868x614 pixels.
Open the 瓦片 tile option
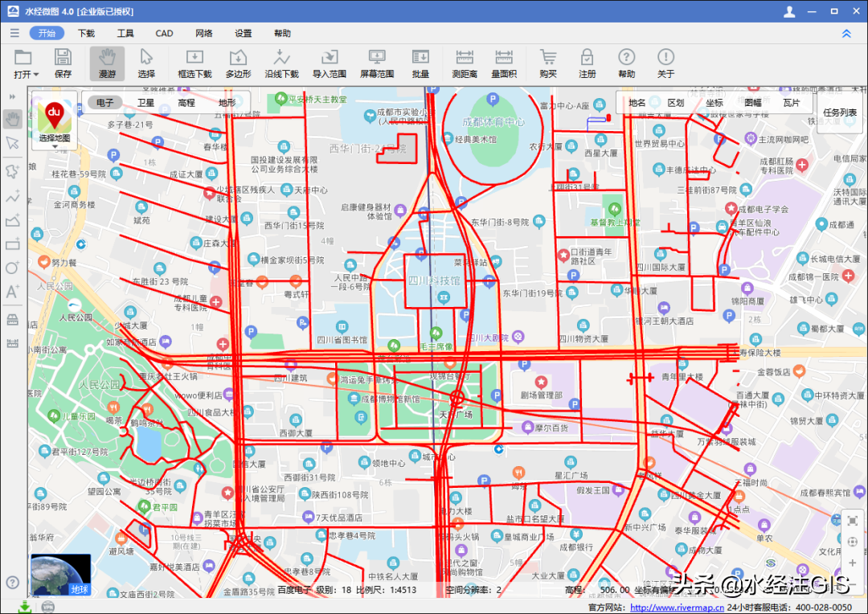[792, 103]
